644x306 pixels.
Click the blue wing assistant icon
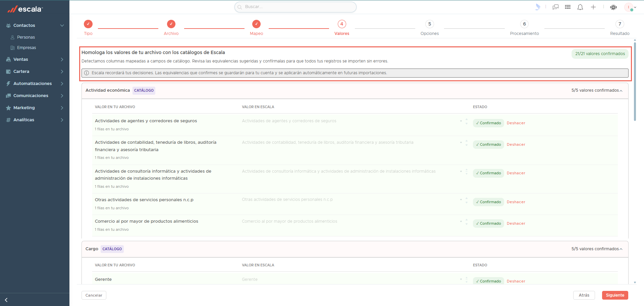click(538, 7)
